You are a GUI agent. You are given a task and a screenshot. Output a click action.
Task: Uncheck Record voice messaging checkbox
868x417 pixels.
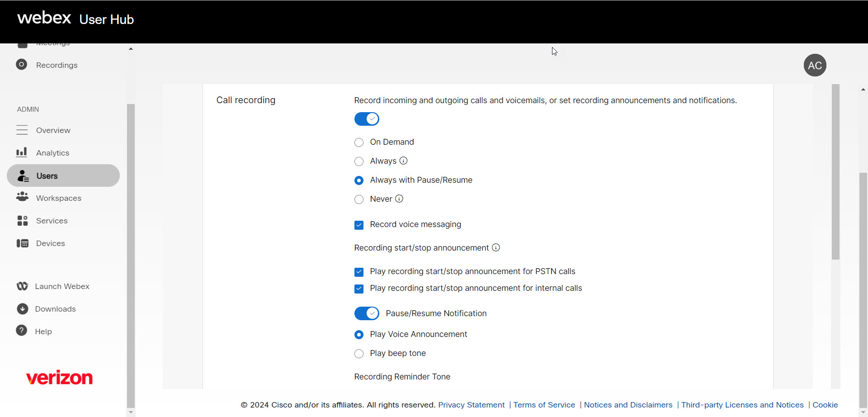click(x=359, y=225)
